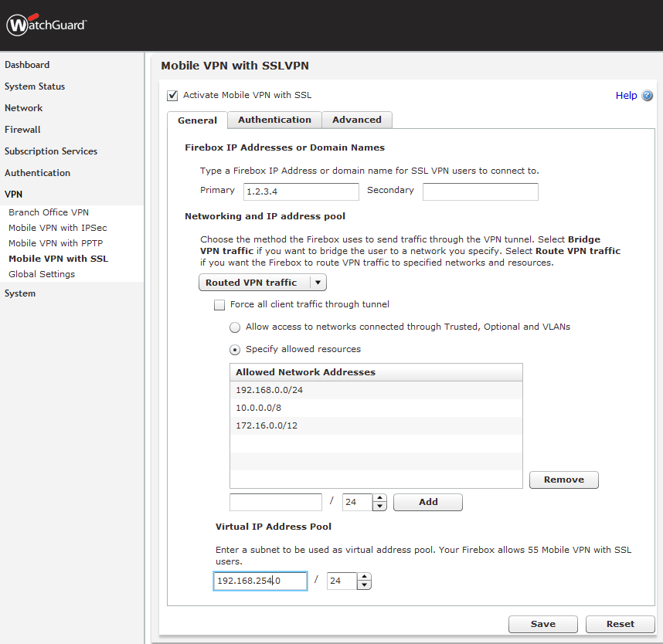Decrease the virtual IP pool mask value

click(364, 585)
